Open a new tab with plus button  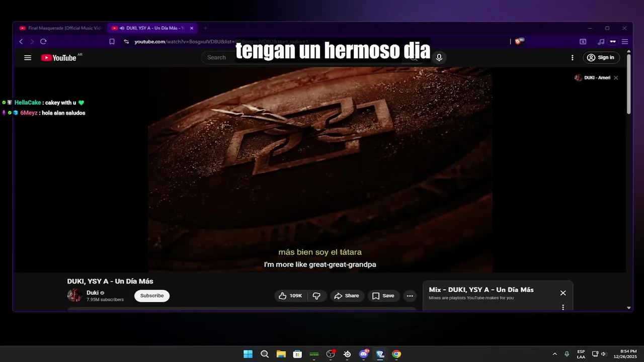tap(205, 28)
